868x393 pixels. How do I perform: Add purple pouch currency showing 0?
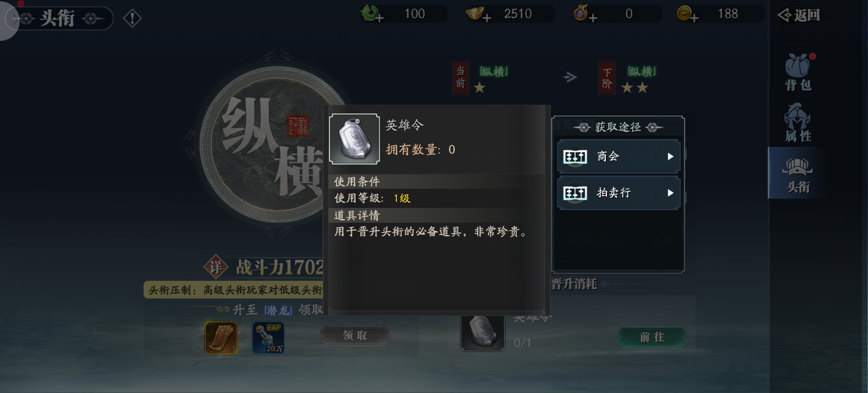coord(593,18)
